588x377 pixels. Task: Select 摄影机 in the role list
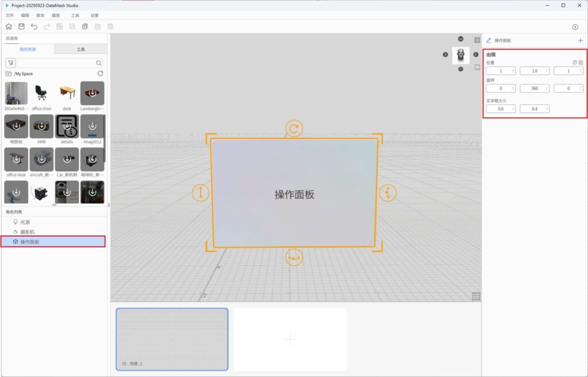pyautogui.click(x=28, y=232)
